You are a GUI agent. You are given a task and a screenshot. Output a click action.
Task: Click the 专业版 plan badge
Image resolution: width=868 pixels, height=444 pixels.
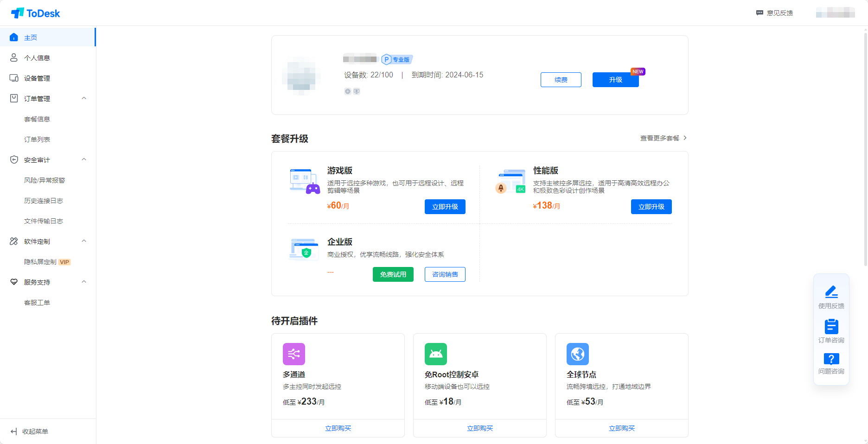click(x=397, y=59)
